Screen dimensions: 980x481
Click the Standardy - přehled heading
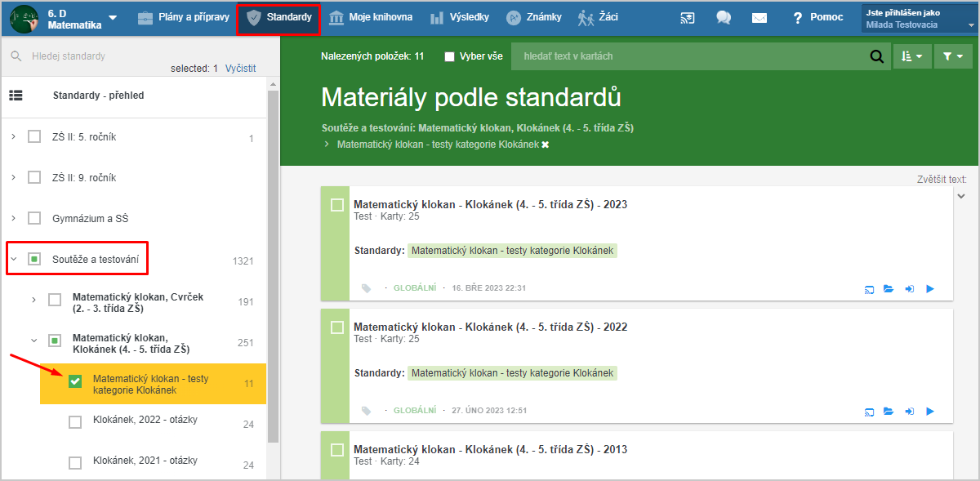(x=98, y=96)
